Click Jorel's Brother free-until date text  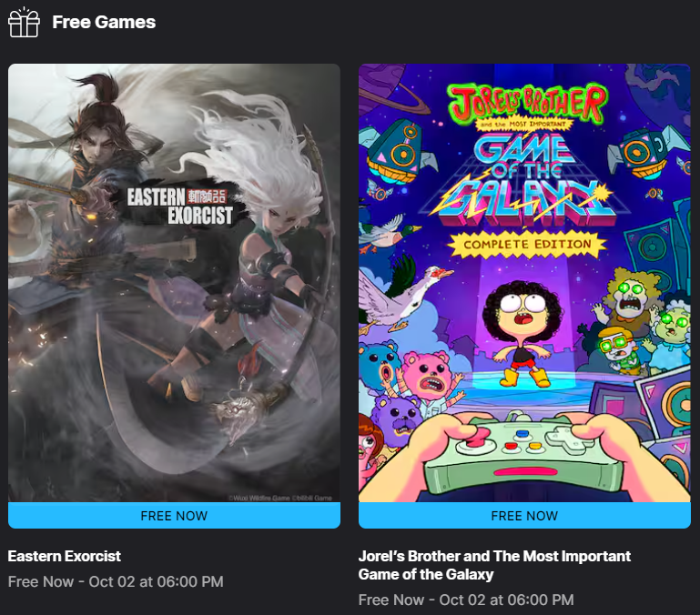pos(466,600)
